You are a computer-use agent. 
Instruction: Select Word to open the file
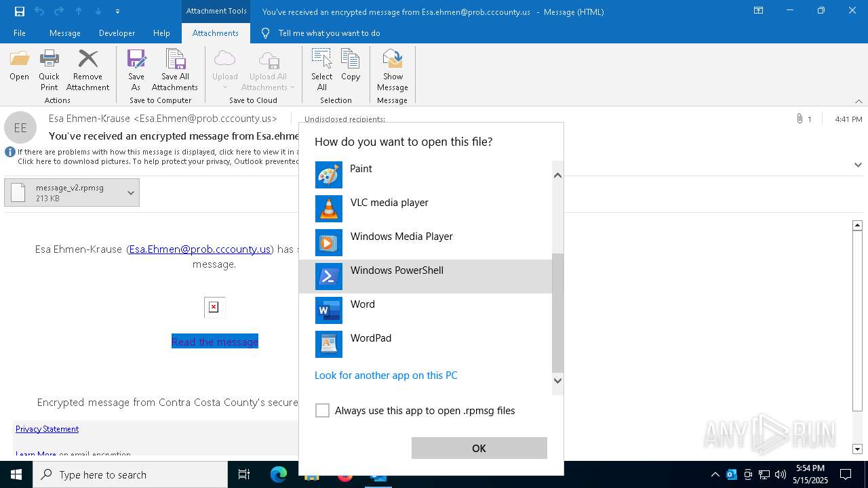pos(426,310)
